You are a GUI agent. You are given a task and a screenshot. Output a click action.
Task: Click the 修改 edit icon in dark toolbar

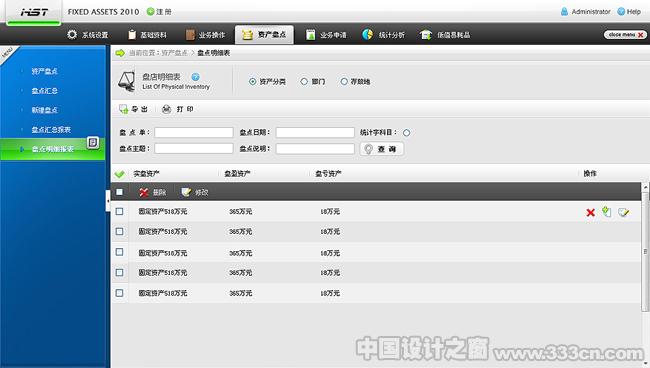click(186, 192)
